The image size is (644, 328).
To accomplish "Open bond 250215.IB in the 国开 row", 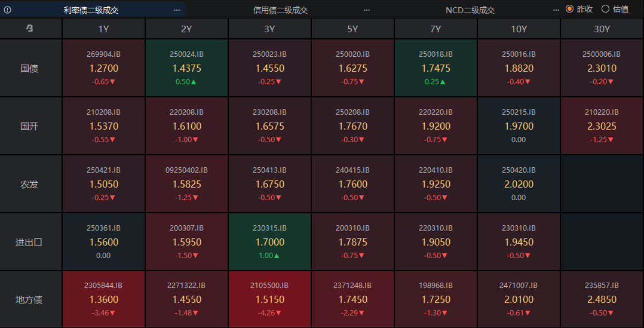I will pyautogui.click(x=519, y=126).
